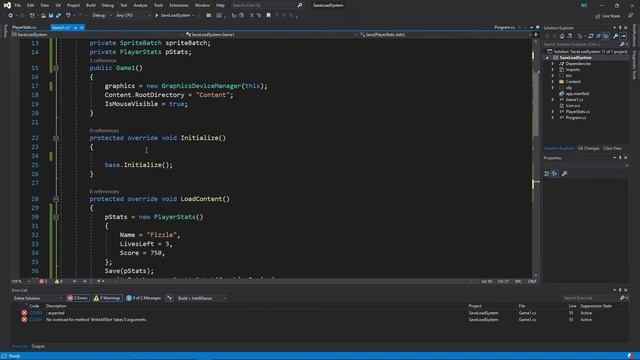This screenshot has height=360, width=640.
Task: Switch to the Class View tab
Action: point(612,148)
